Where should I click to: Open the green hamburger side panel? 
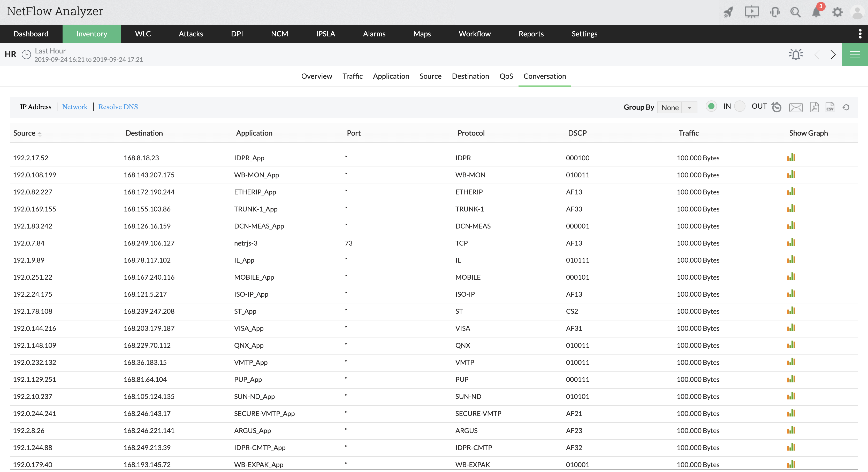(x=855, y=54)
